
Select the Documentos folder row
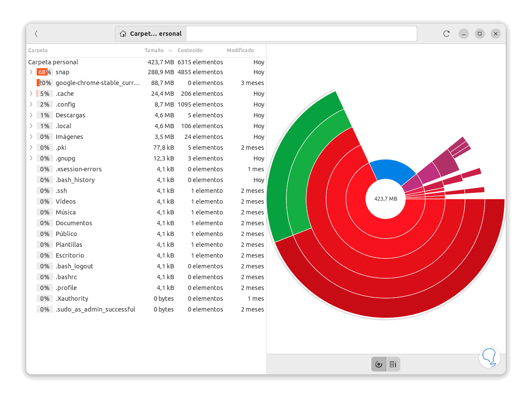(x=146, y=223)
